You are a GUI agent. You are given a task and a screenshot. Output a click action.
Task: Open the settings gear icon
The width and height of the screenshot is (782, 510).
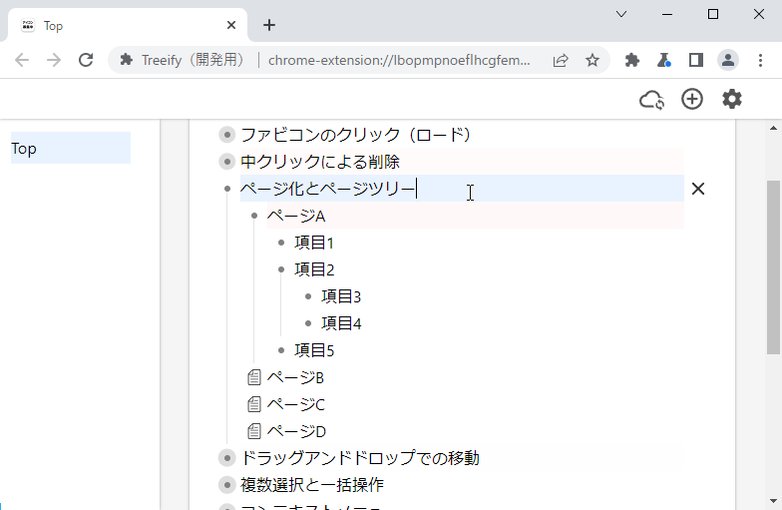[732, 99]
